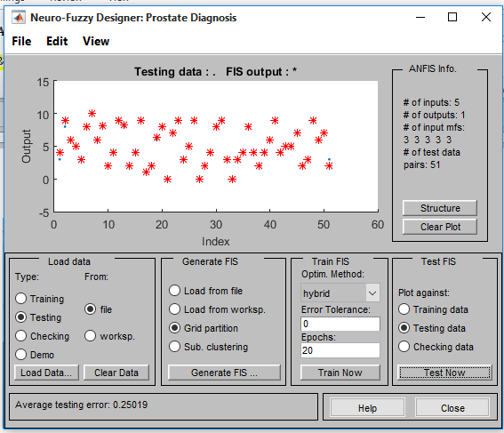Open Help for the designer
Image resolution: width=504 pixels, height=433 pixels.
click(x=367, y=408)
